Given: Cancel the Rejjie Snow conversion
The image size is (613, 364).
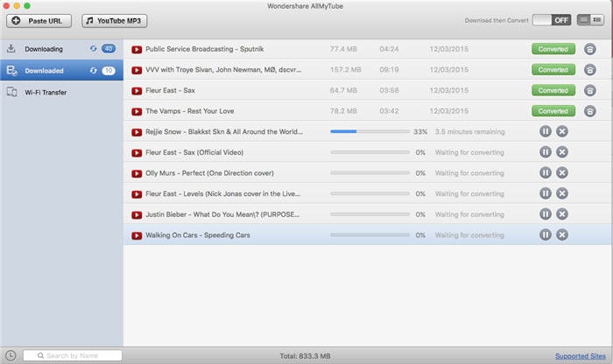Looking at the screenshot, I should (x=562, y=131).
